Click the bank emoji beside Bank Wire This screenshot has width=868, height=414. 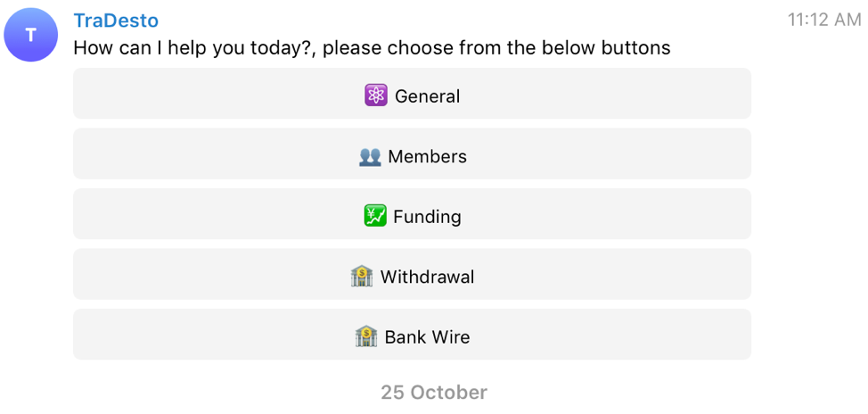366,336
